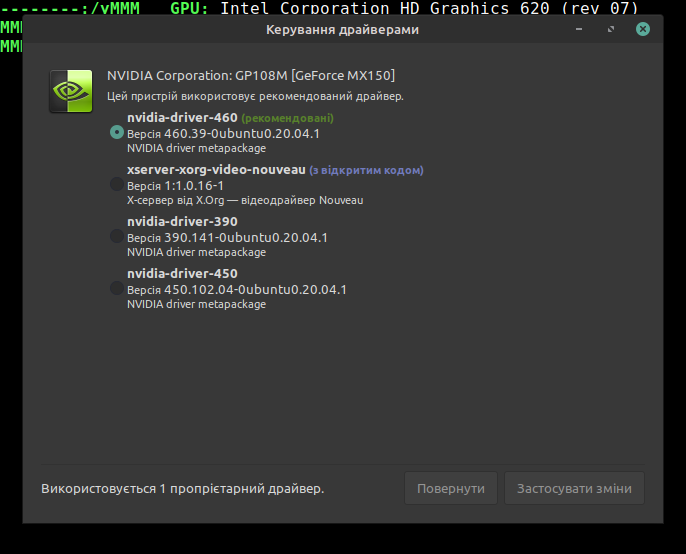
Task: Click the proprietary driver status text at bottom
Action: coord(182,489)
